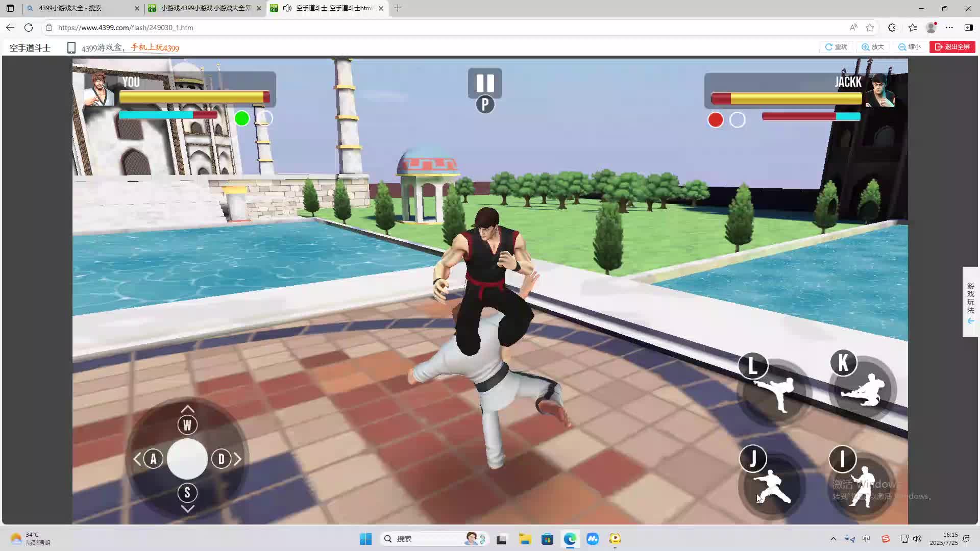Exit fullscreen with 退出全屏 button
Viewport: 980px width, 551px height.
click(952, 47)
